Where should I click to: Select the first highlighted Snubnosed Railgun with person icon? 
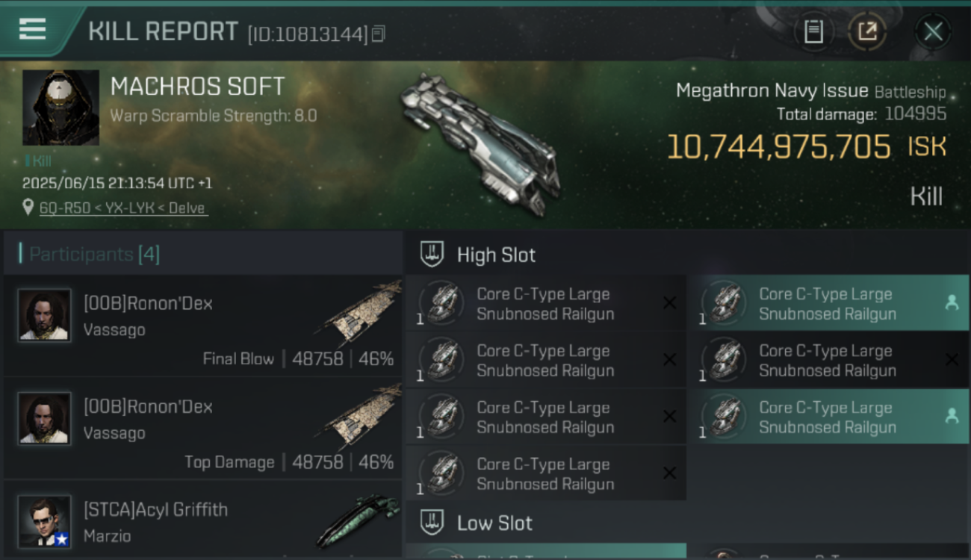click(828, 303)
